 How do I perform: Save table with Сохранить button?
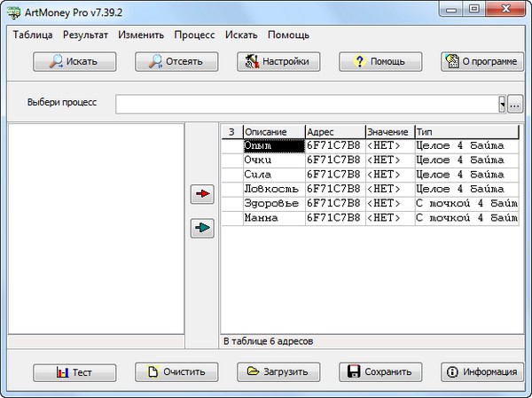coord(380,372)
